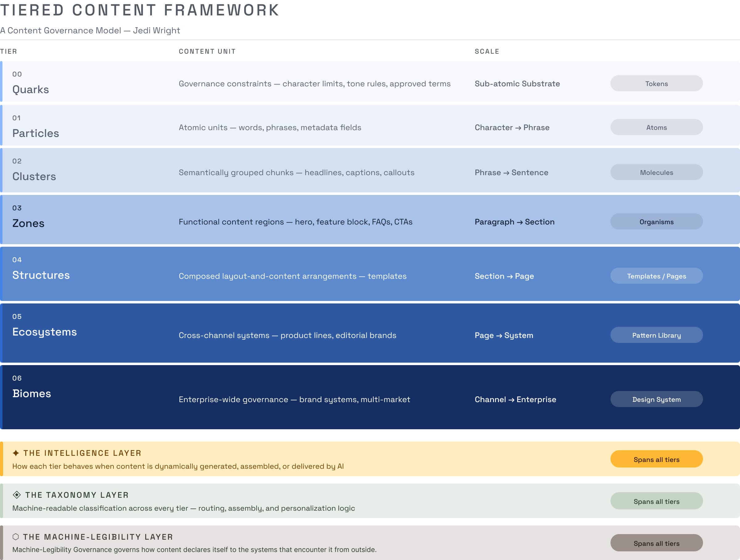This screenshot has width=740, height=560.
Task: Select the Particles tier name
Action: click(35, 133)
